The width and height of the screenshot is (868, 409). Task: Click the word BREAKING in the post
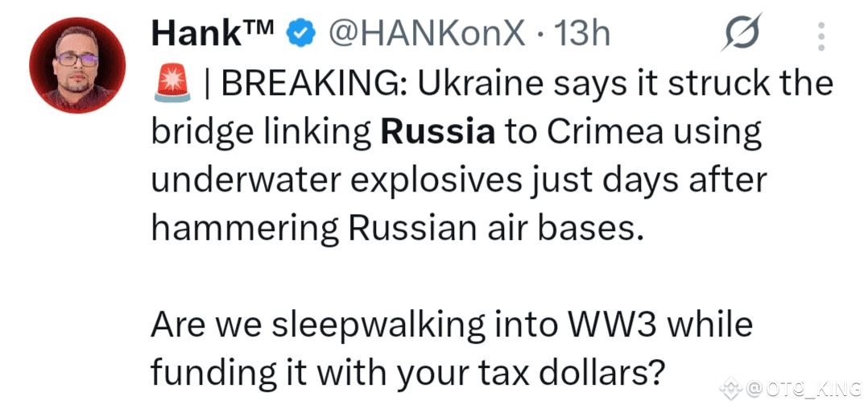312,85
